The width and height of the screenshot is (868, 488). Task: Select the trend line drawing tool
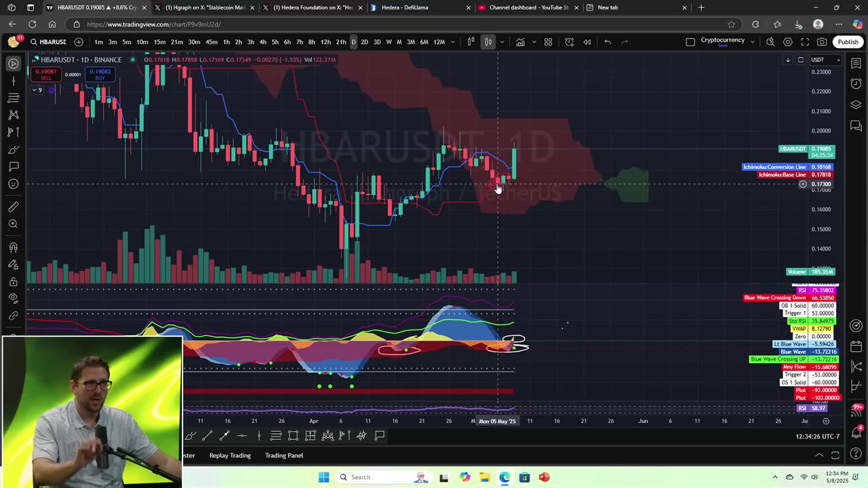14,81
